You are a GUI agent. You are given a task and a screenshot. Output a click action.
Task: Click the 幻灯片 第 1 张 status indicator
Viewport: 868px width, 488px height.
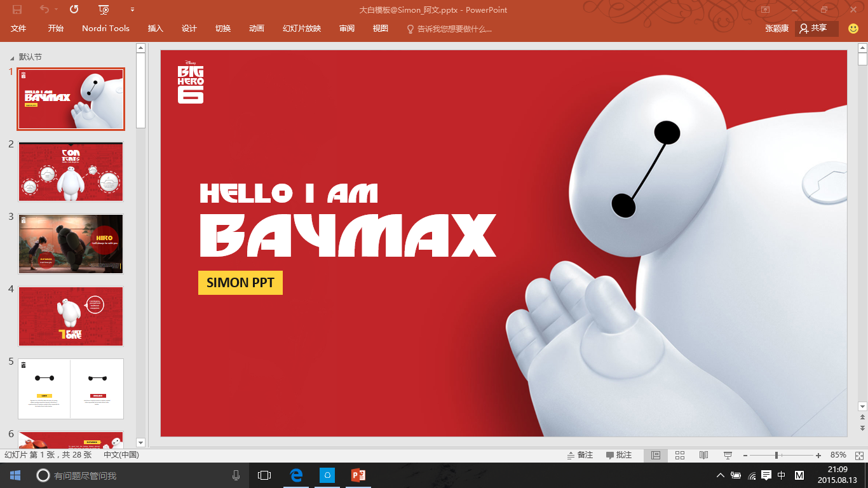48,455
